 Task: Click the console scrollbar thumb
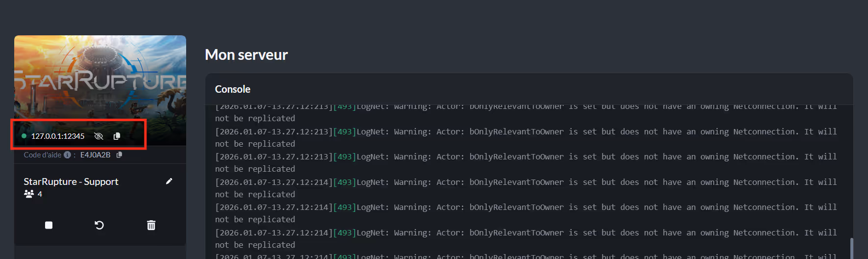[x=851, y=248]
